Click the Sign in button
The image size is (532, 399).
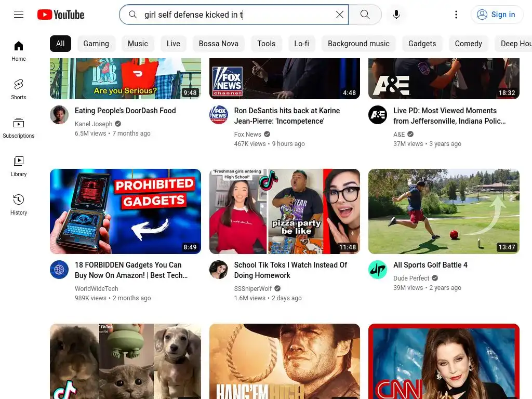click(x=497, y=14)
